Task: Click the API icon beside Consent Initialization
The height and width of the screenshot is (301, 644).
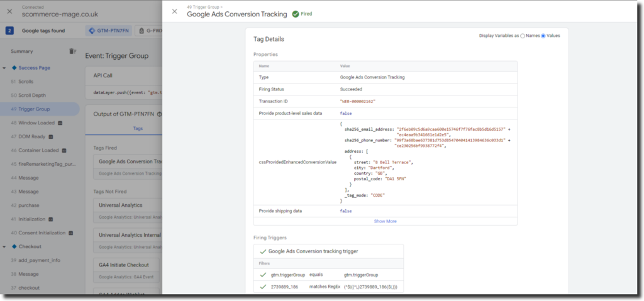Action: pyautogui.click(x=70, y=233)
